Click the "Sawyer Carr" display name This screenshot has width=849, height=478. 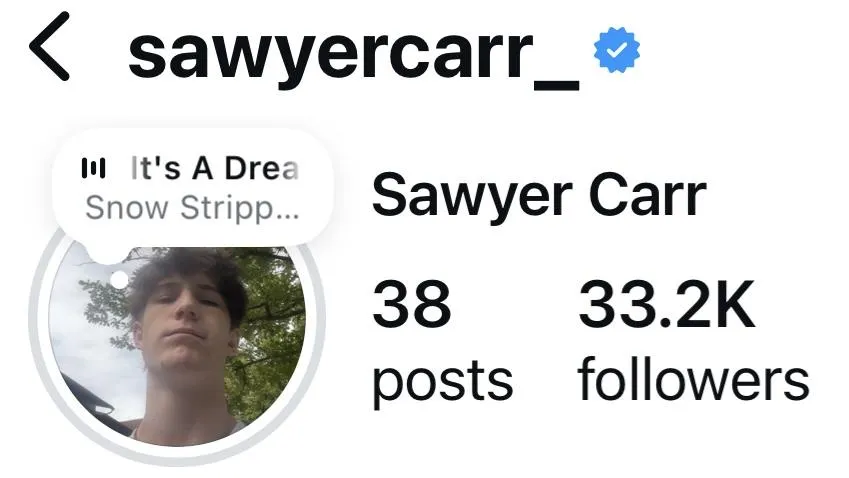[539, 195]
